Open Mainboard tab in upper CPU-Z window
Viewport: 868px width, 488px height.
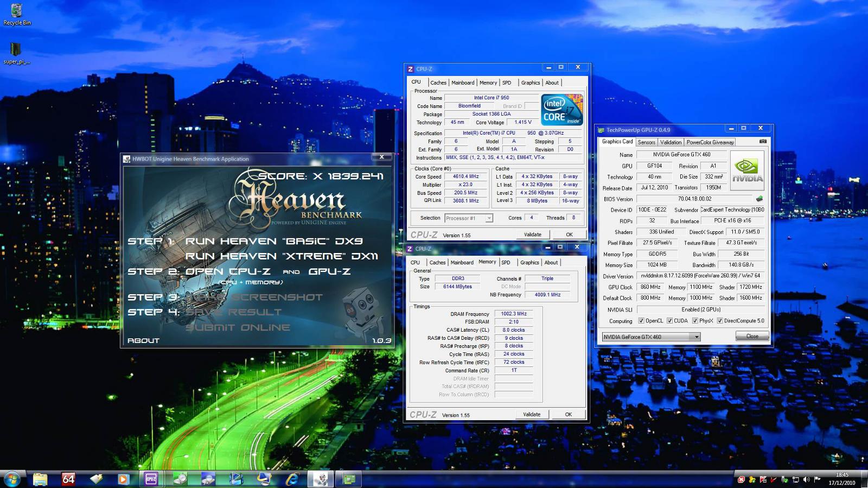(463, 83)
